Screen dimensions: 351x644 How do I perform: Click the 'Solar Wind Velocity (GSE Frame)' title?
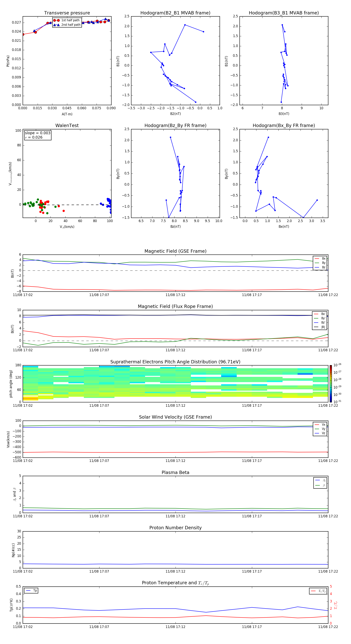(x=175, y=417)
